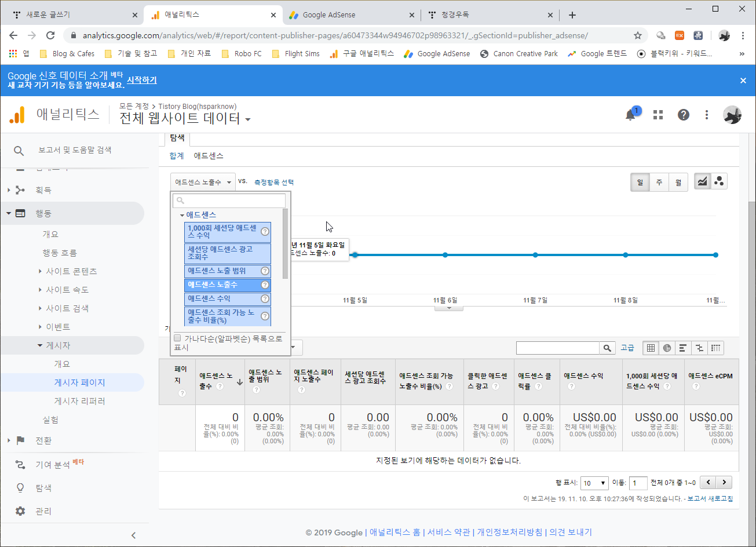Click the Analytics logo icon
Image resolution: width=756 pixels, height=547 pixels.
[17, 115]
